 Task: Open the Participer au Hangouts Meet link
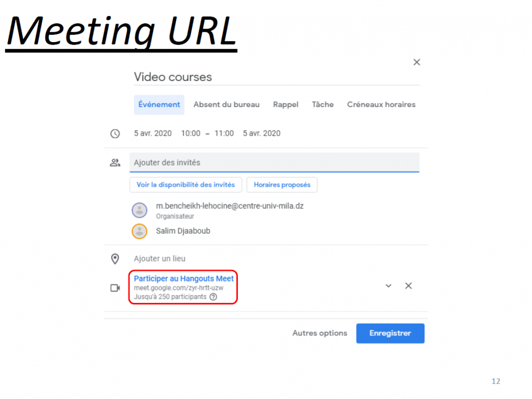point(184,279)
